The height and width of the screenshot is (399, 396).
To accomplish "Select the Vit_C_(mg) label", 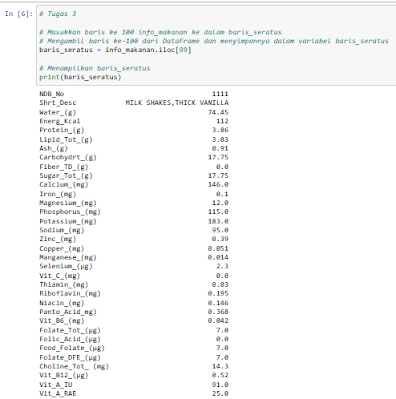I will (60, 276).
